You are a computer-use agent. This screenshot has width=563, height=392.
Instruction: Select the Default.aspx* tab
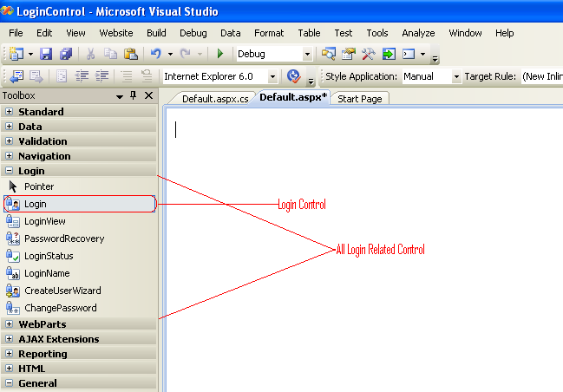coord(293,97)
